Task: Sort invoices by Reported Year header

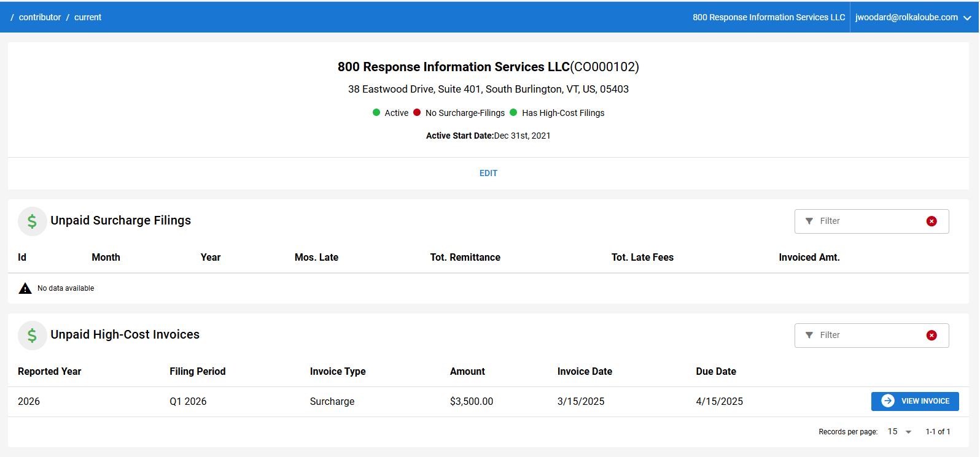Action: pyautogui.click(x=50, y=372)
